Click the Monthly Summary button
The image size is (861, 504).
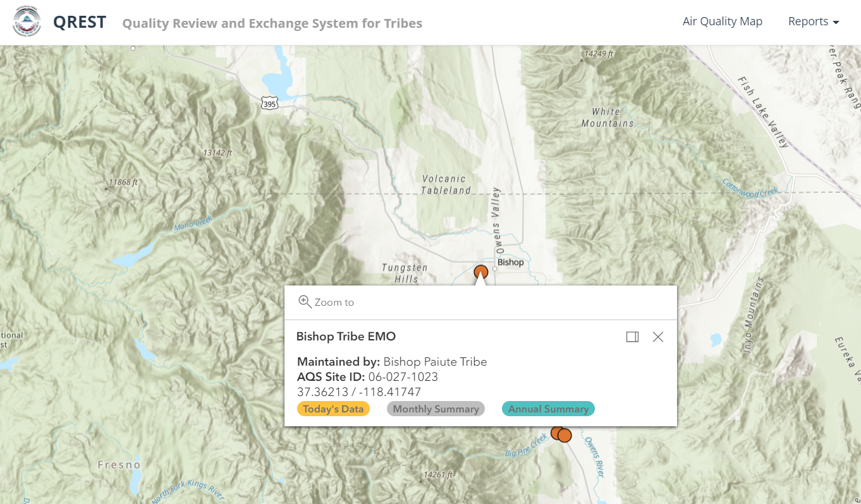click(x=436, y=409)
